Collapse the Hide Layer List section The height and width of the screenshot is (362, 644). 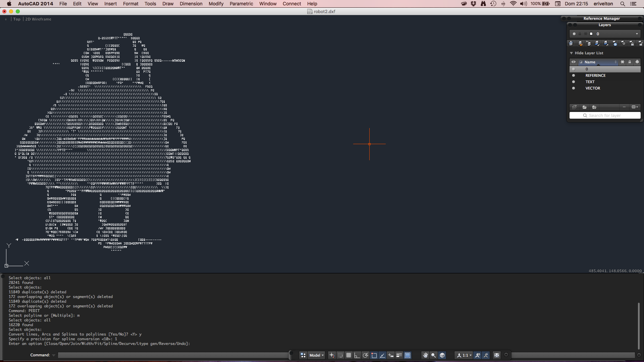(x=572, y=53)
